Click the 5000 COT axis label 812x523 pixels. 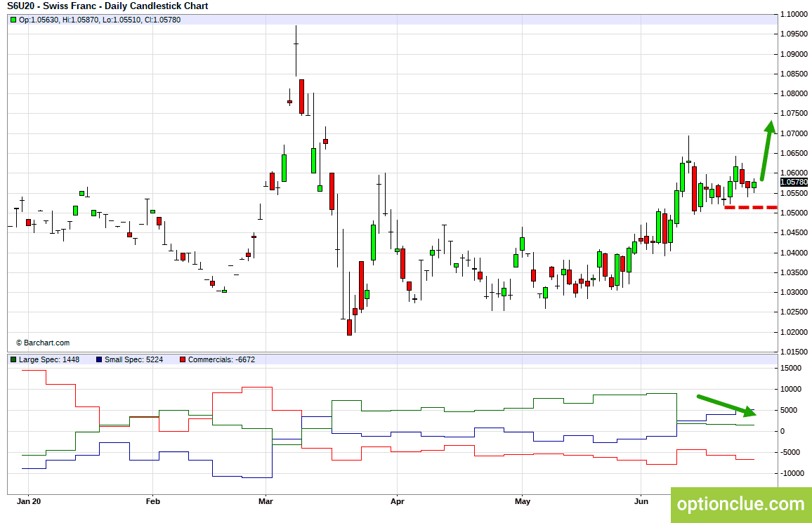pos(789,410)
